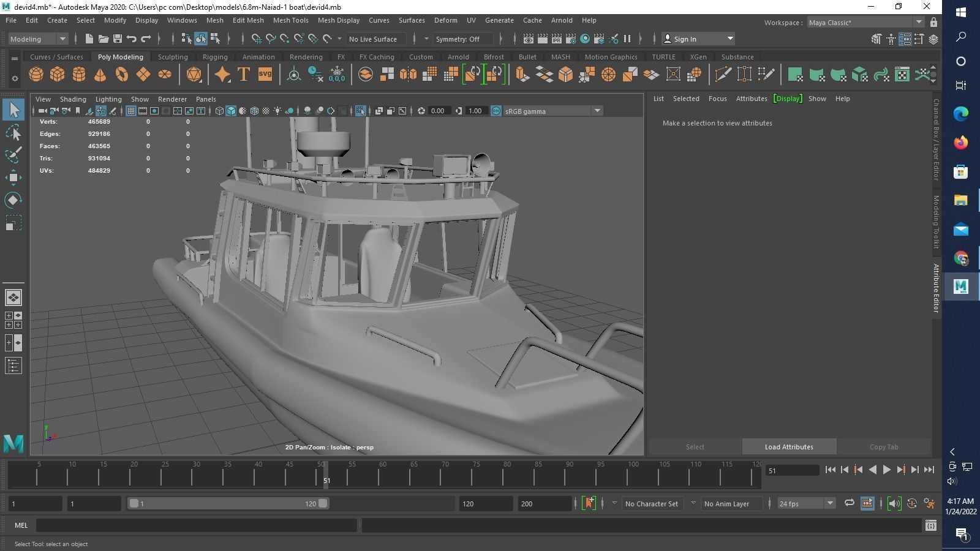Viewport: 980px width, 551px height.
Task: Toggle smooth shade all in viewport
Action: coord(231,111)
